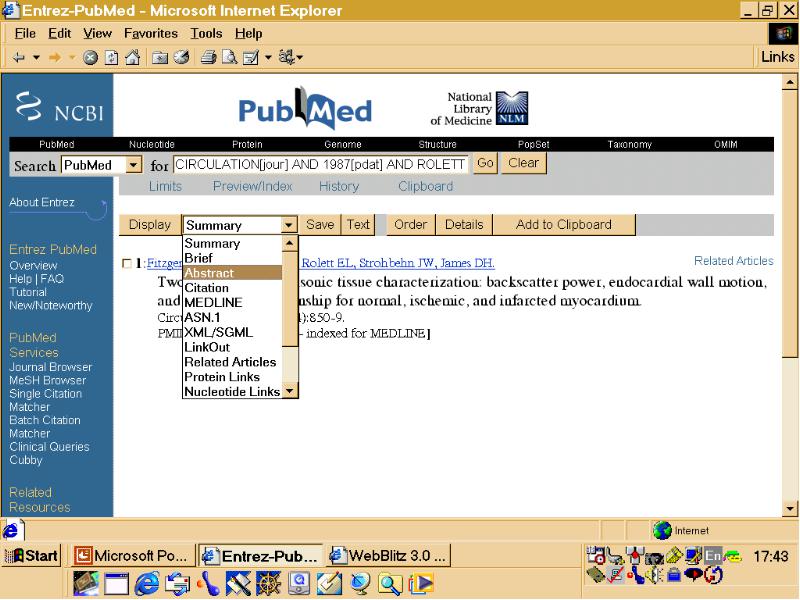
Task: Switch to the Protein database tab
Action: (x=247, y=144)
